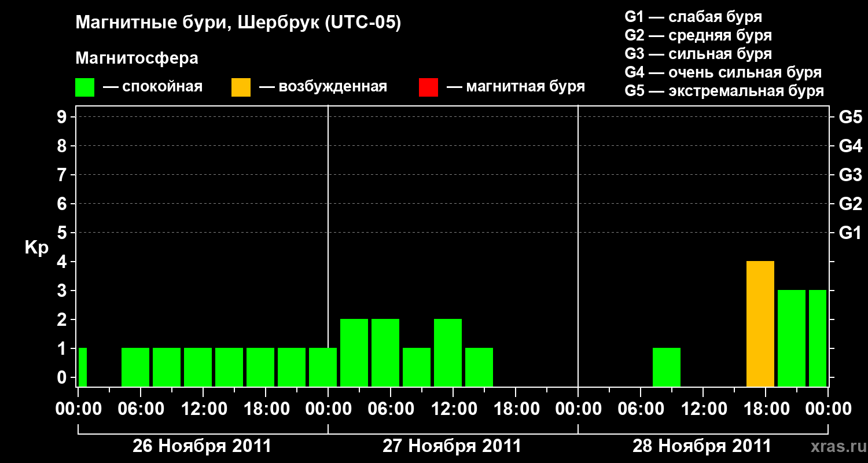This screenshot has height=463, width=868.
Task: Click the 'G4 — очень сильная буря' legend line
Action: point(723,72)
